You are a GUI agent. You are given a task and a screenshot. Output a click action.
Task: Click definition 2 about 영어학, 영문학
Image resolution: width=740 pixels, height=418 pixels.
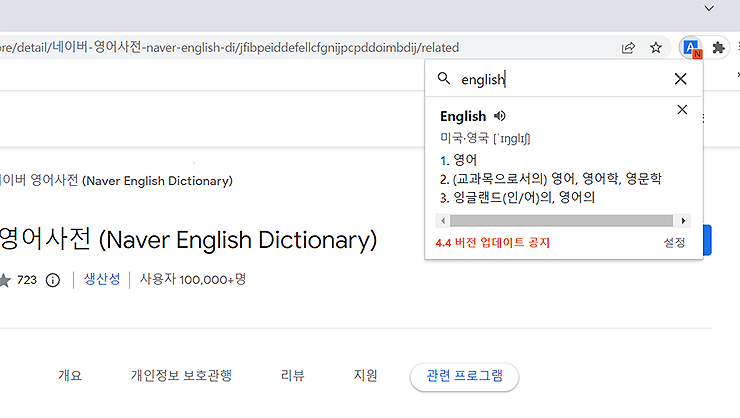tap(551, 179)
